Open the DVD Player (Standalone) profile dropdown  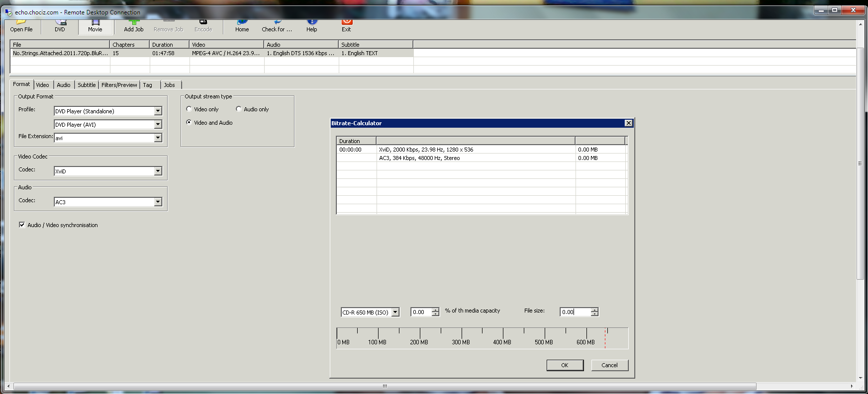(158, 111)
